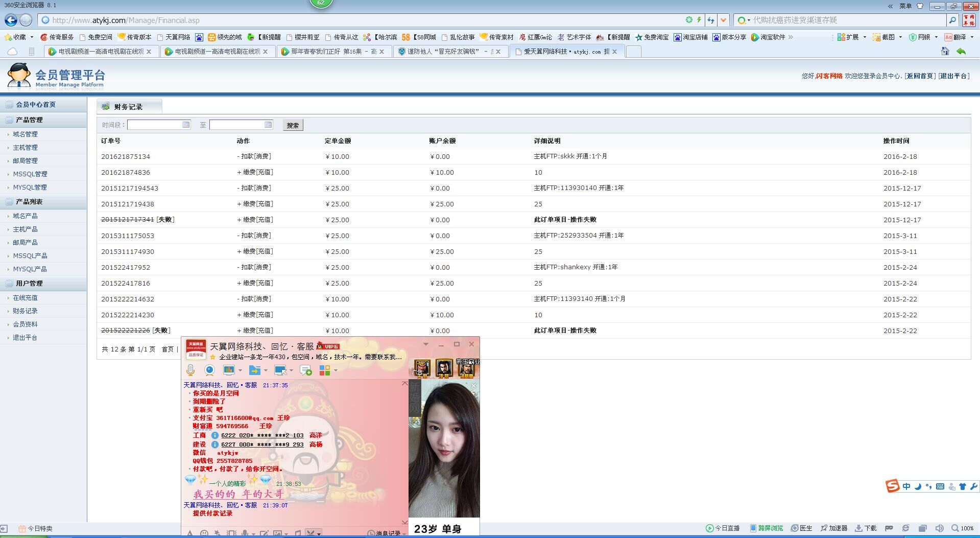Click the calendar icon in start date field

186,125
